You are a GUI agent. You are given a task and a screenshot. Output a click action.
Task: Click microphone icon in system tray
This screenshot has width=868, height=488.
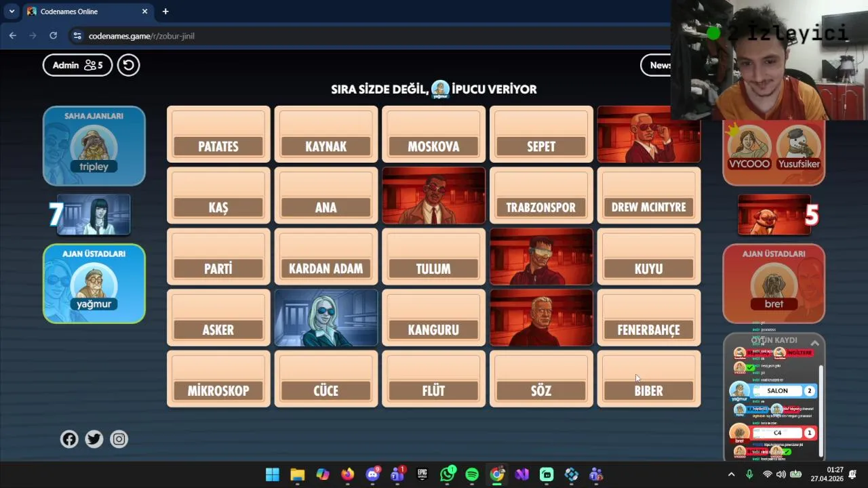point(749,474)
